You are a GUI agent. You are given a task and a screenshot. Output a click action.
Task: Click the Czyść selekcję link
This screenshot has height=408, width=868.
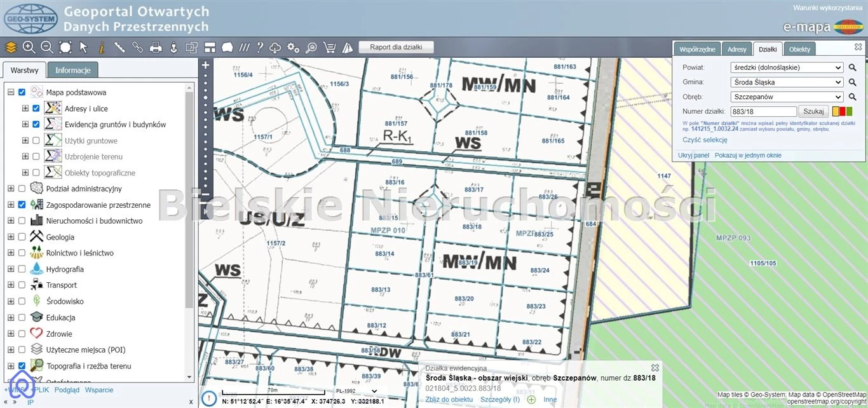coord(705,140)
